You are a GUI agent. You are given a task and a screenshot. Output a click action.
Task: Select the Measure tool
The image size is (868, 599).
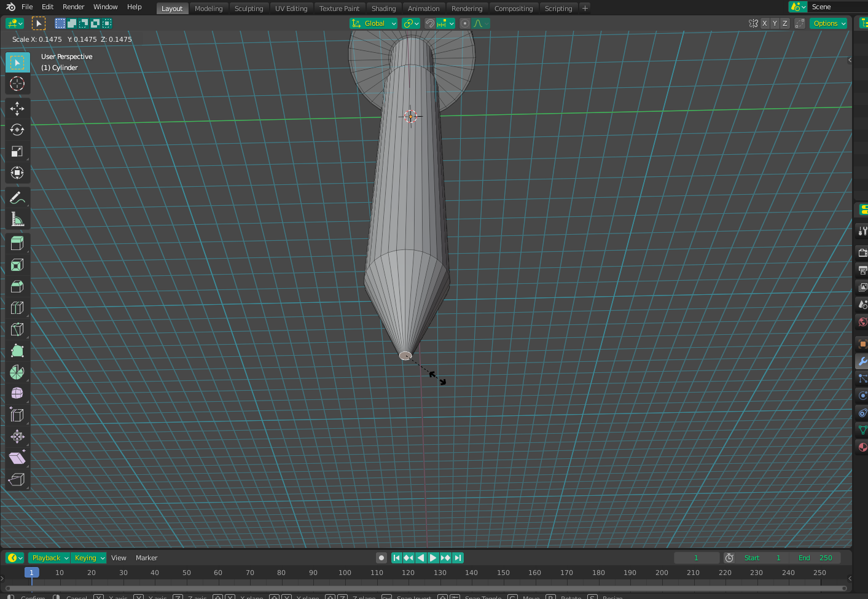click(x=17, y=219)
